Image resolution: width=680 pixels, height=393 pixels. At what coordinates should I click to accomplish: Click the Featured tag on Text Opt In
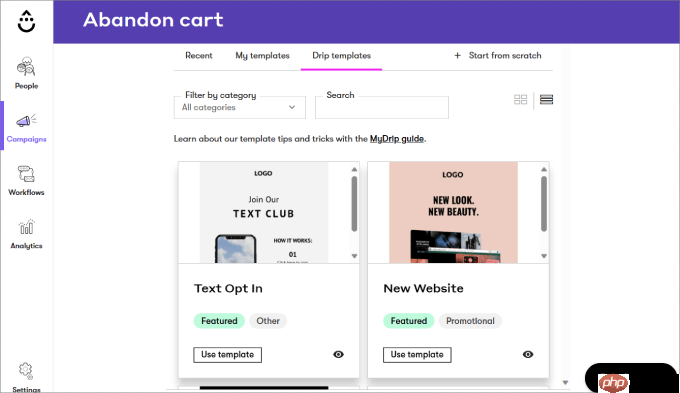(x=219, y=321)
